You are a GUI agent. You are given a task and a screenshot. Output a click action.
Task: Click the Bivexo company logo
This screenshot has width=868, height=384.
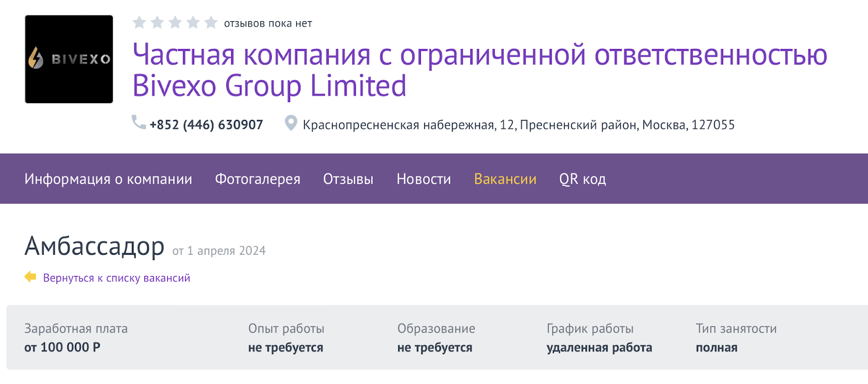tap(69, 59)
